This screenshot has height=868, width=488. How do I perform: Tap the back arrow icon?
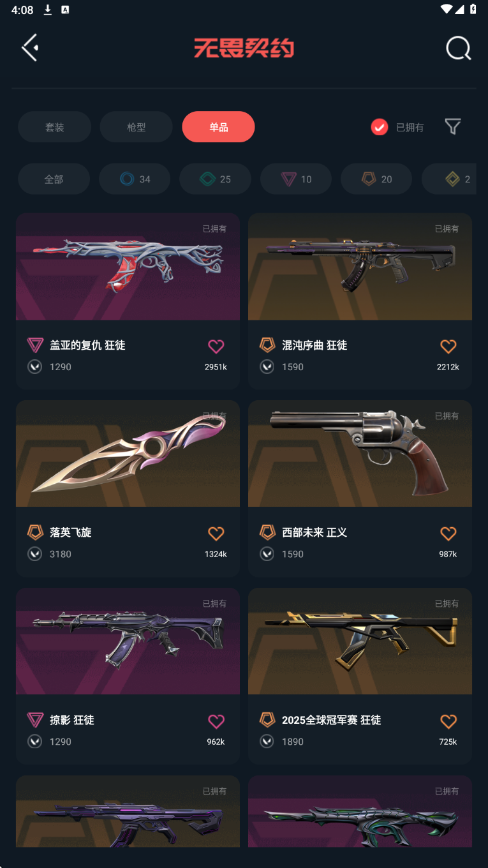[30, 48]
